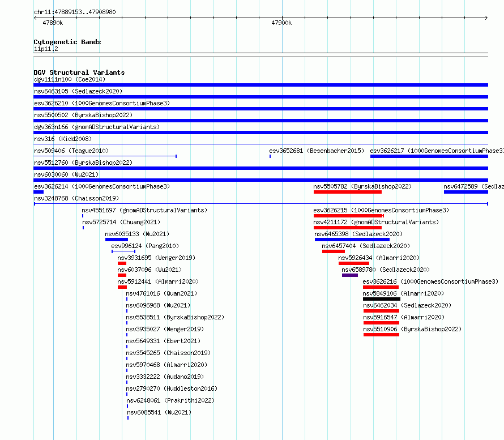Click esv3626214 (1000GenomesConsortiumPhase3) label
The width and height of the screenshot is (504, 440).
(x=102, y=186)
